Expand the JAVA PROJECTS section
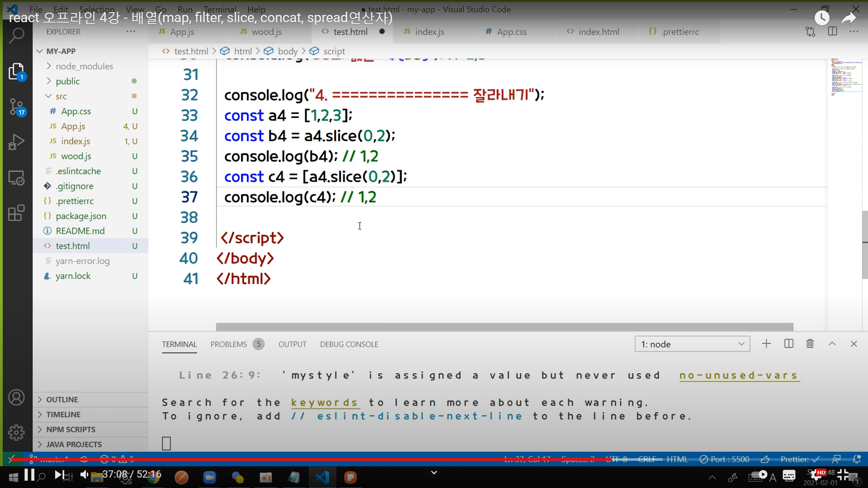 (90, 444)
